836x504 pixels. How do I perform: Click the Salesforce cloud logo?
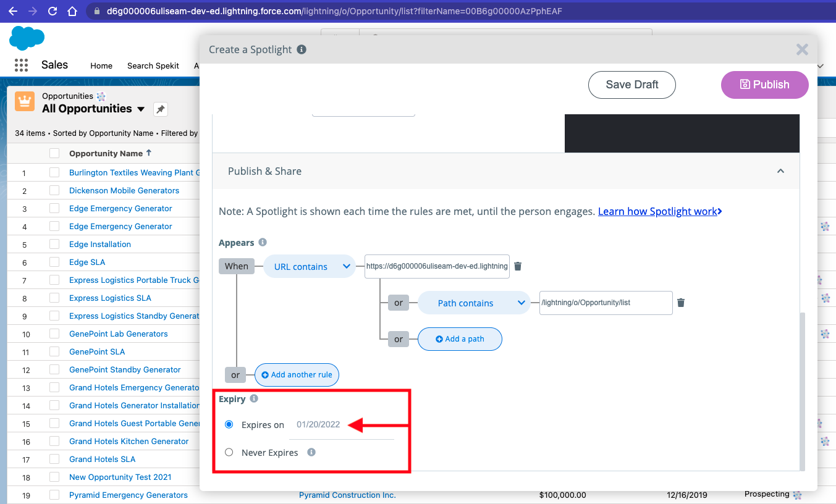(x=27, y=38)
